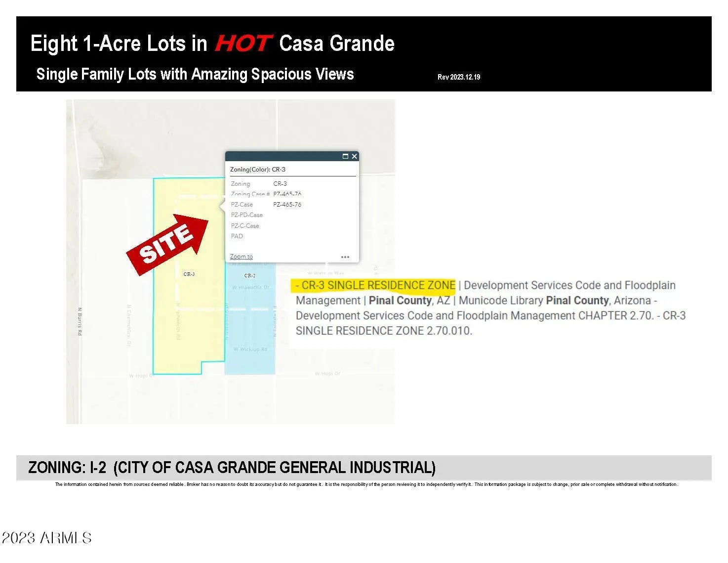This screenshot has width=728, height=563.
Task: Click the Zoning field row in popup
Action: 259,183
